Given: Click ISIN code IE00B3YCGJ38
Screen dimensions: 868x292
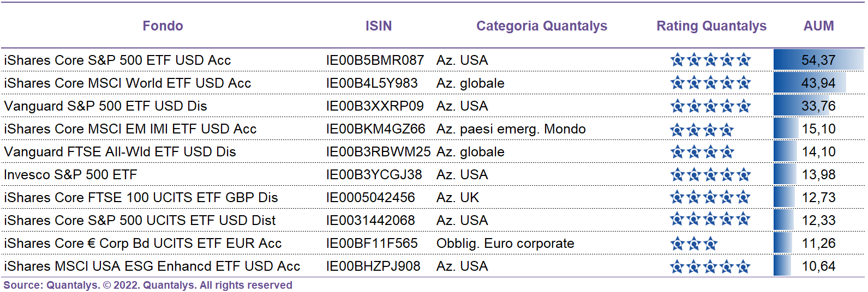Looking at the screenshot, I should click(374, 175).
